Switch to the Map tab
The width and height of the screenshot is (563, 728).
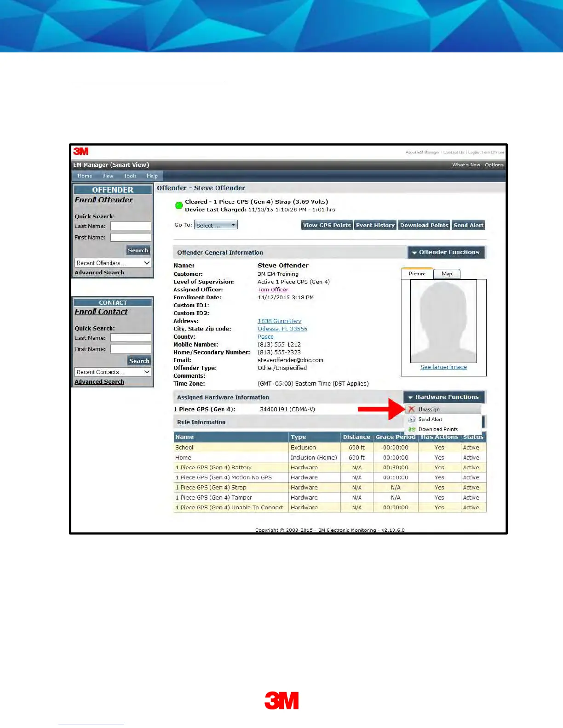pos(447,274)
